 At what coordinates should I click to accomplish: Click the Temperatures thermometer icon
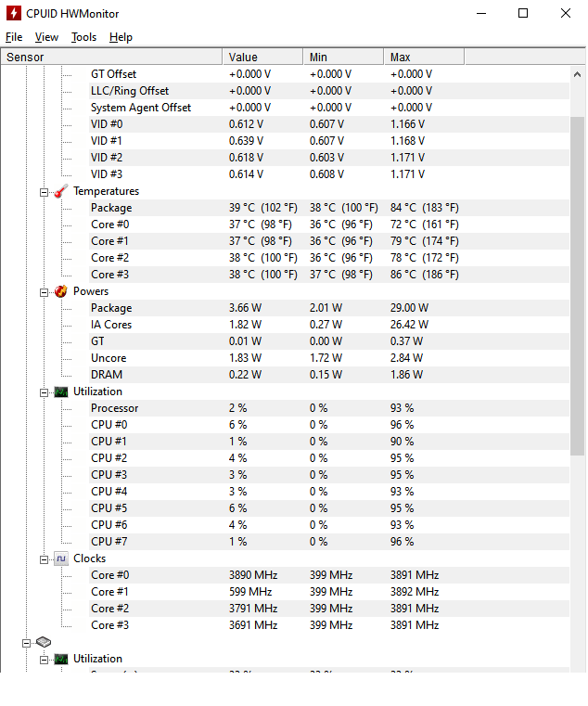click(61, 191)
